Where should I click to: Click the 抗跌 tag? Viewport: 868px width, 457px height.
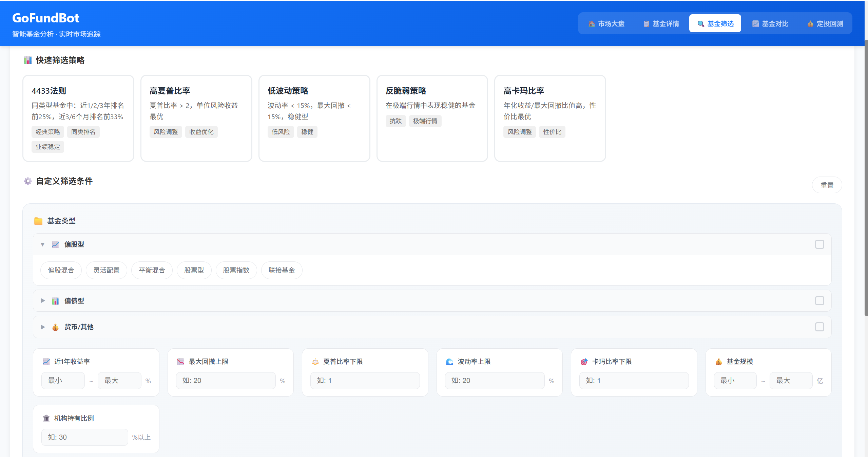pyautogui.click(x=396, y=121)
